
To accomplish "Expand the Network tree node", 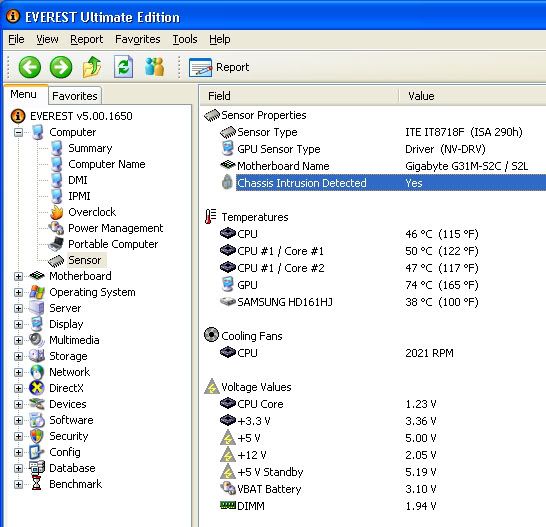I will click(18, 372).
